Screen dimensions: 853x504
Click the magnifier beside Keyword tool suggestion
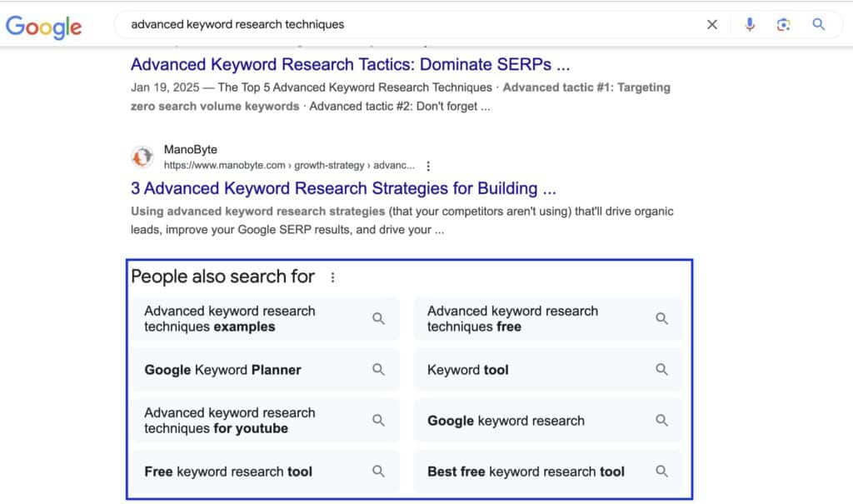(662, 369)
